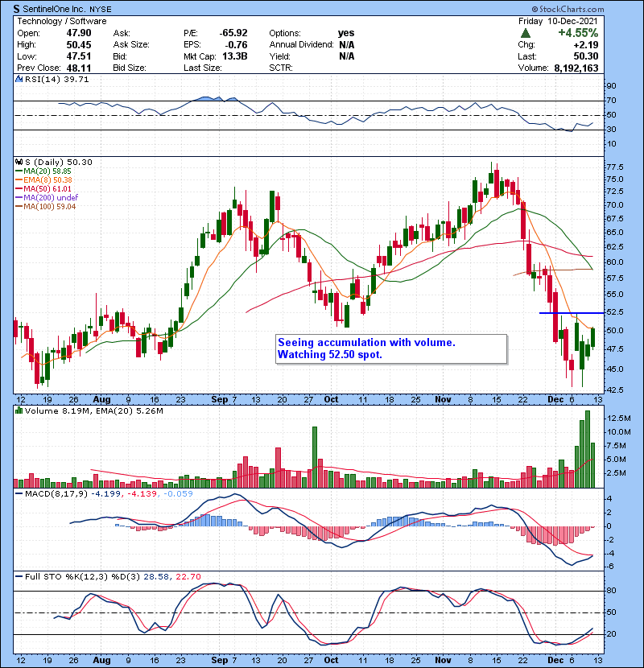Image resolution: width=644 pixels, height=668 pixels.
Task: Click the Volume value 8,192,163
Action: (576, 68)
